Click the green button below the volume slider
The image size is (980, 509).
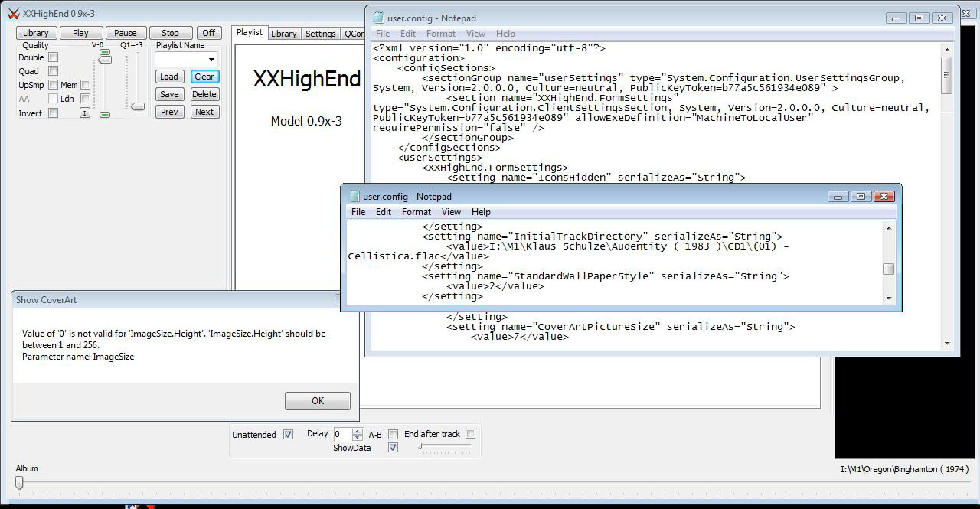[x=105, y=115]
